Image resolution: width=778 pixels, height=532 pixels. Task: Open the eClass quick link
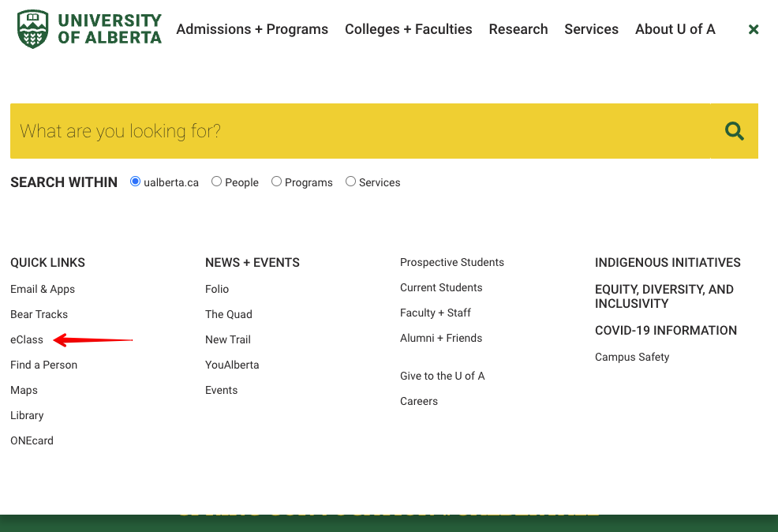coord(27,339)
